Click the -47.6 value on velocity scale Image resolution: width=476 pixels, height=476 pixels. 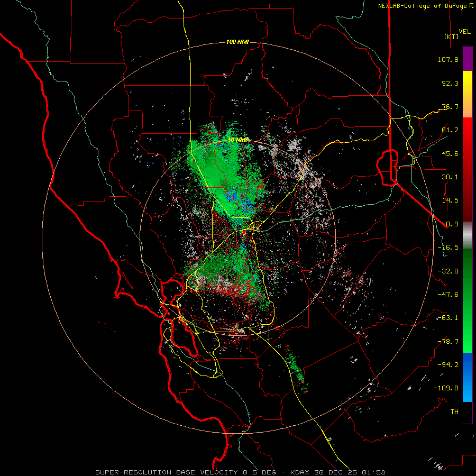pos(448,295)
